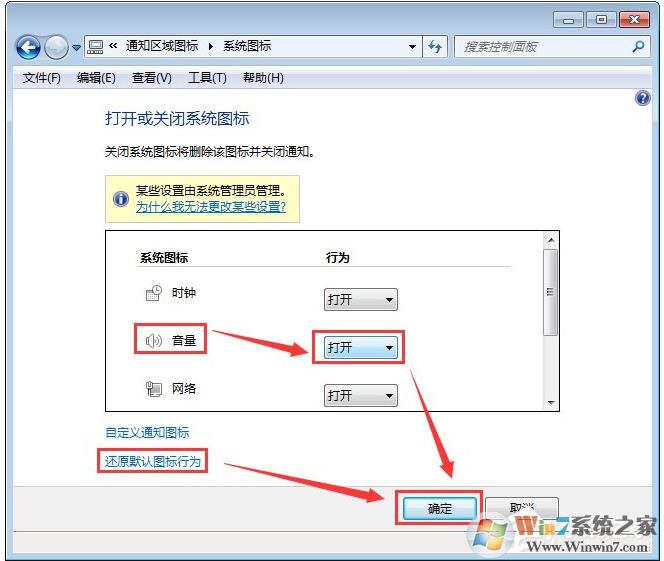Click the scroll down arrow in list
The height and width of the screenshot is (561, 664).
coord(551,403)
